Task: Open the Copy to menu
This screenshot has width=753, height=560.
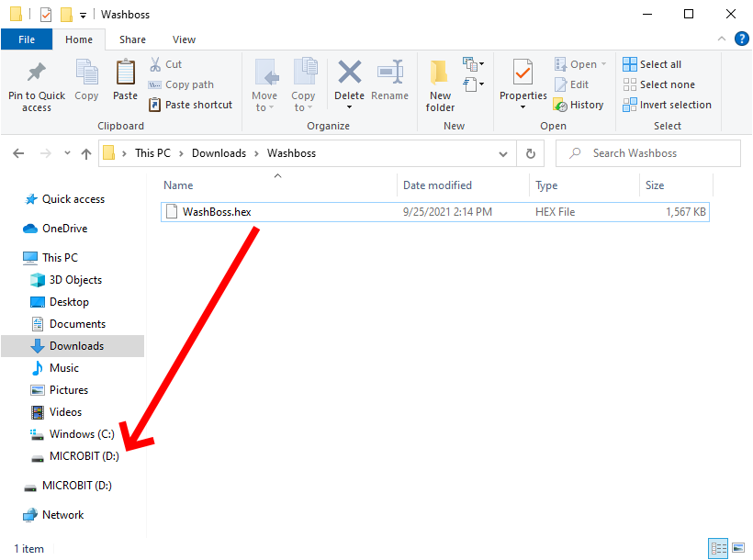Action: [303, 85]
